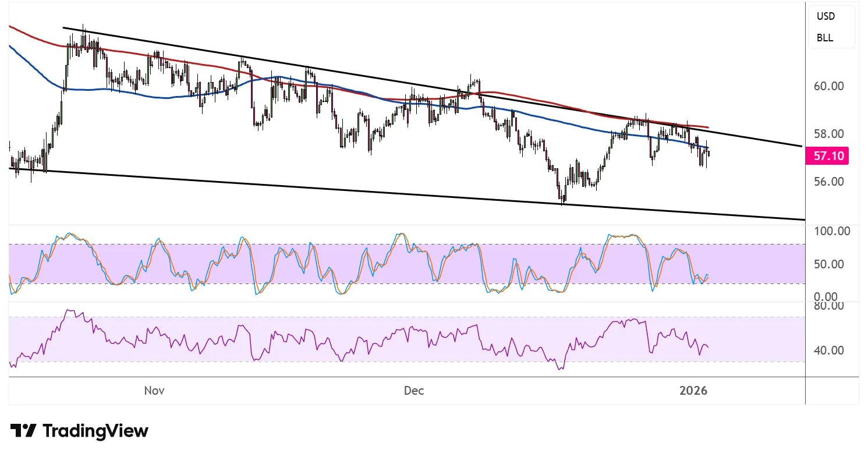This screenshot has height=457, width=868.
Task: Select the BLL unit label
Action: click(x=824, y=38)
